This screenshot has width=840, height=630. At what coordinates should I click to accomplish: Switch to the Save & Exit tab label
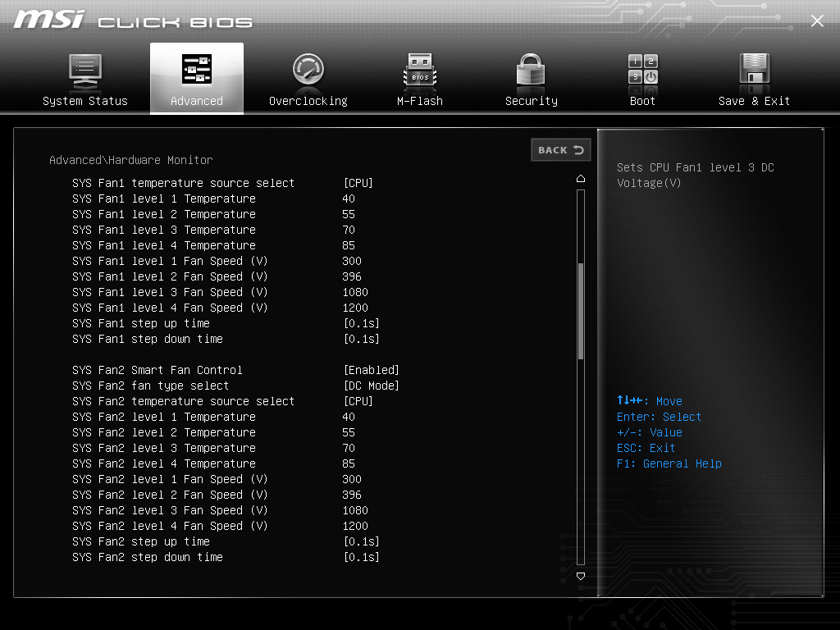point(755,101)
